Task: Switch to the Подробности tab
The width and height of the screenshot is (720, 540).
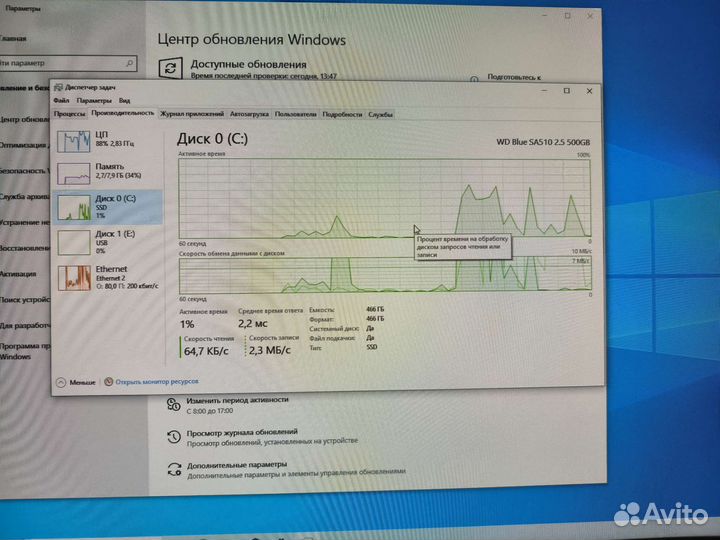Action: tap(342, 114)
